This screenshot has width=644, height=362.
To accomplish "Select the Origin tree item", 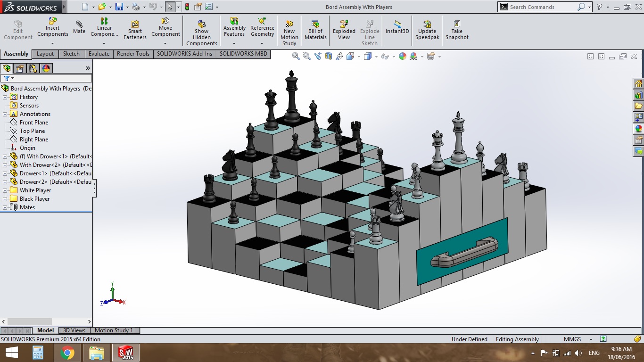I will point(27,148).
